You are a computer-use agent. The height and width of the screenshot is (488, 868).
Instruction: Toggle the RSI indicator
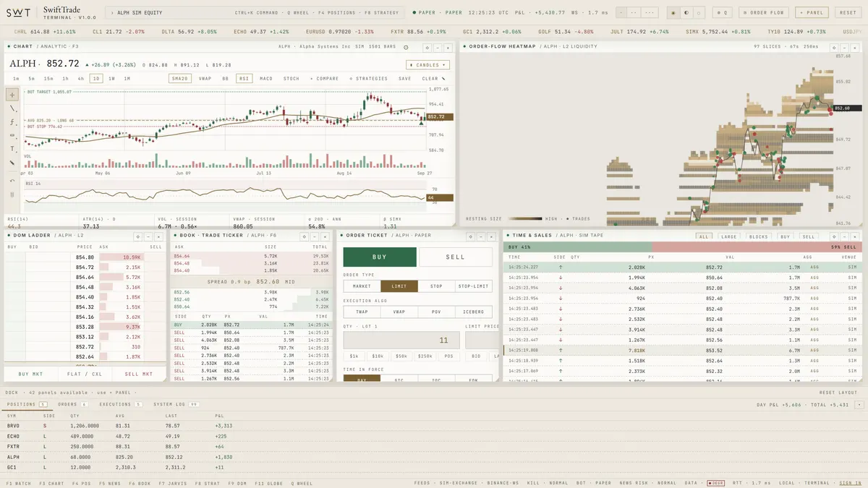point(244,78)
